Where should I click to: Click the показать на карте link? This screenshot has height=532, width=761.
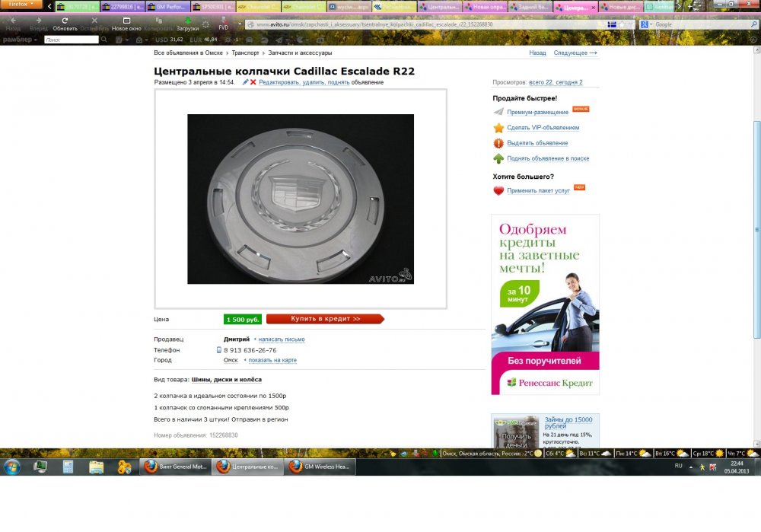coord(272,360)
